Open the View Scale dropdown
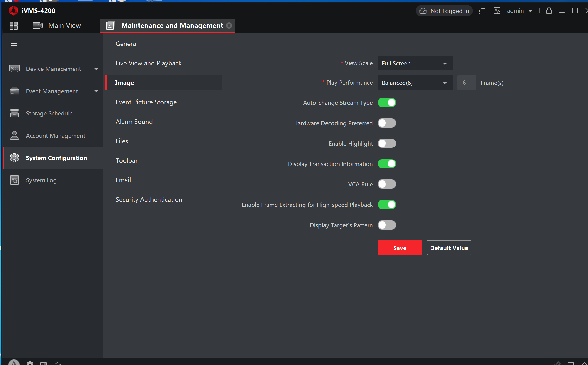Image resolution: width=588 pixels, height=365 pixels. click(415, 63)
